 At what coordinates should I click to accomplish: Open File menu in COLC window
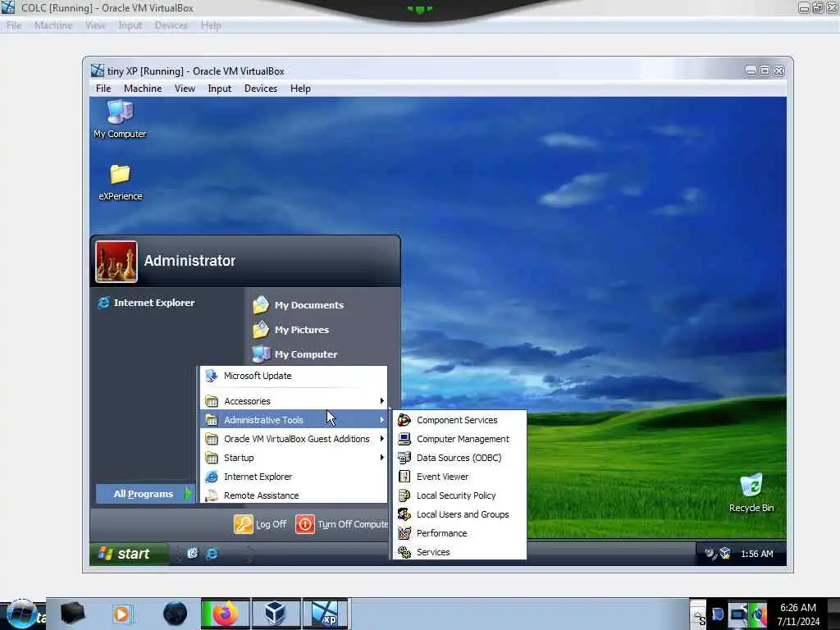14,25
